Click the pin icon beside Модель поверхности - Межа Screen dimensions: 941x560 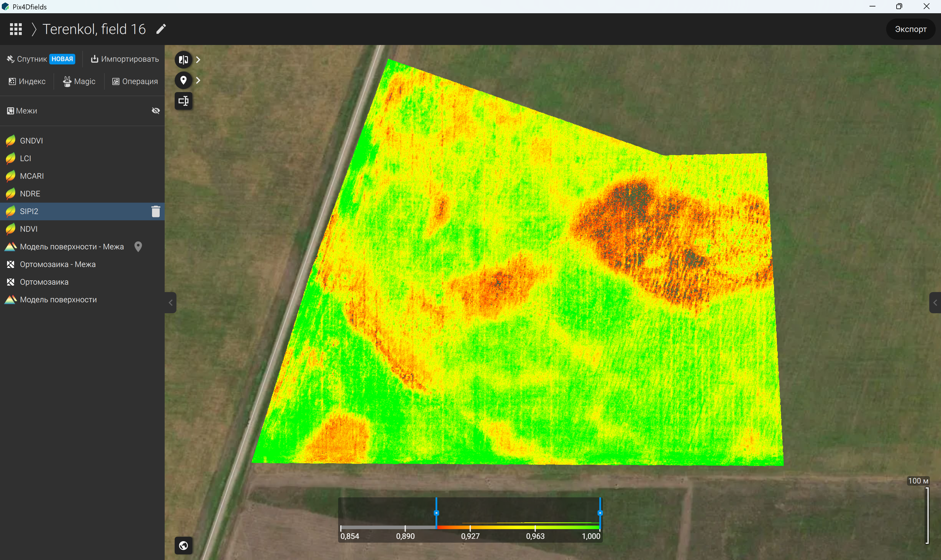[x=138, y=247]
